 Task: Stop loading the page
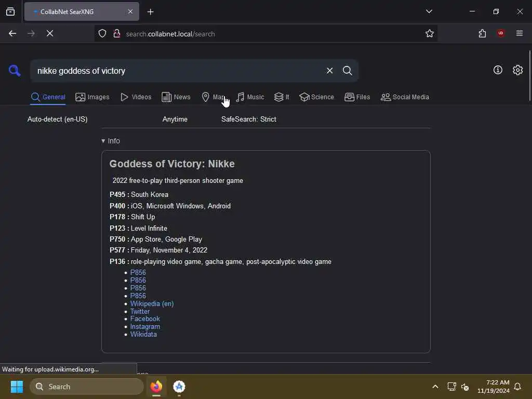tap(50, 33)
